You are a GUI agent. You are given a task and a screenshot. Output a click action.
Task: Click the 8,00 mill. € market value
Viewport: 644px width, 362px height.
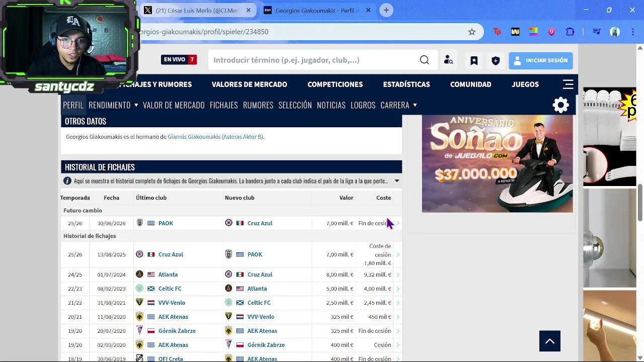pos(340,275)
